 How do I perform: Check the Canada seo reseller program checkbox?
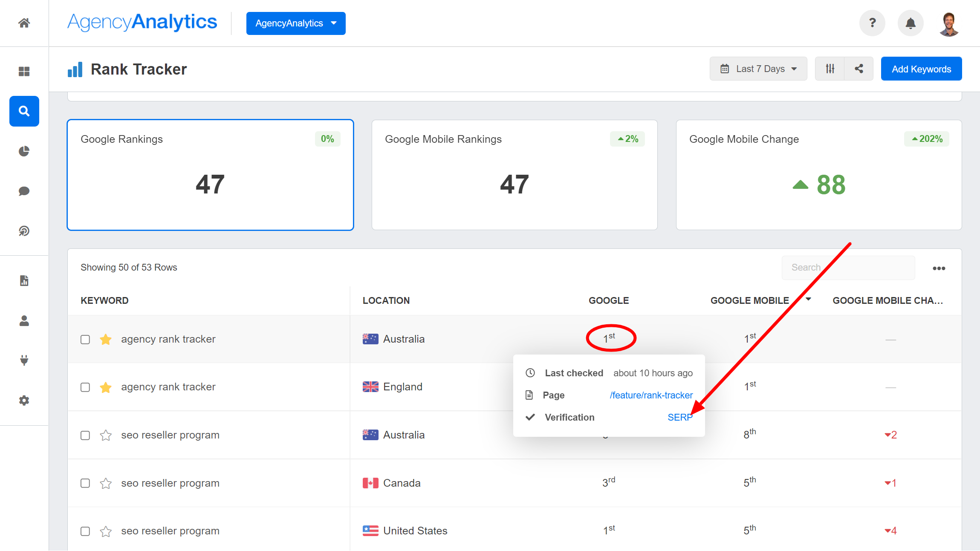pyautogui.click(x=85, y=483)
